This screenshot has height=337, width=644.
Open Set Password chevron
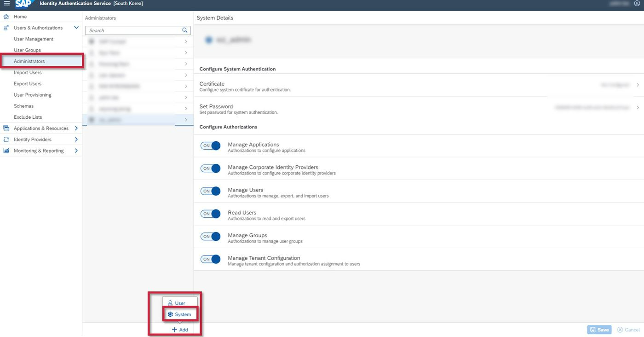[x=638, y=108]
